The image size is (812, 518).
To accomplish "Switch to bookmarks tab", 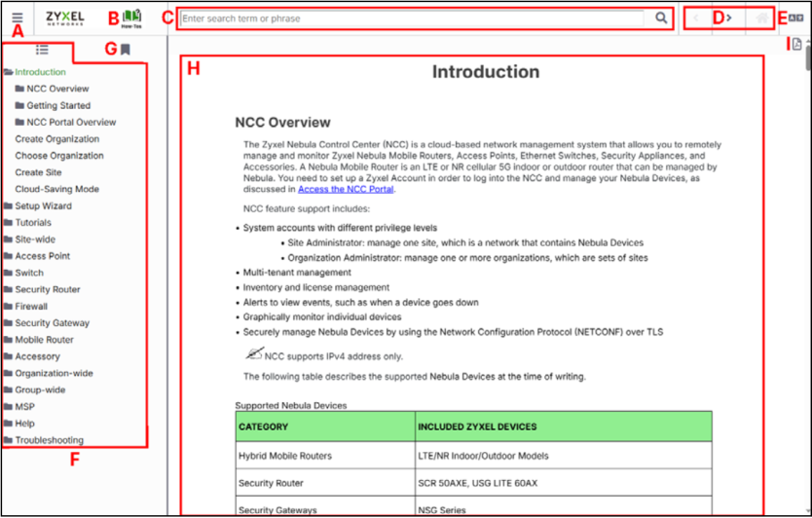I will tap(126, 50).
